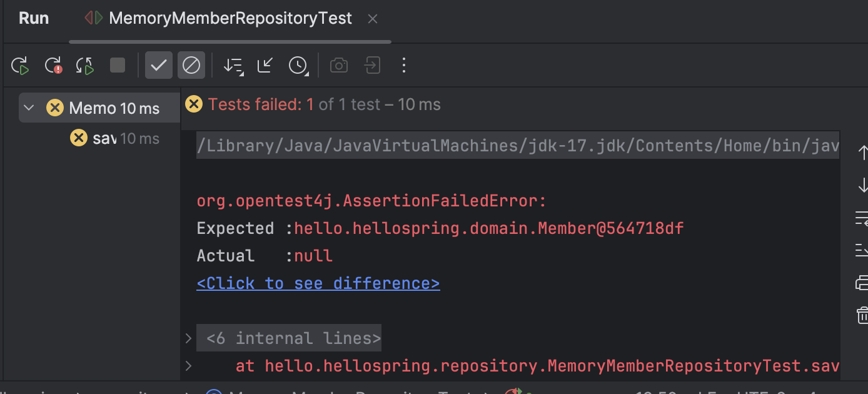The image size is (868, 394).
Task: Select the failed sav test item
Action: (x=104, y=138)
